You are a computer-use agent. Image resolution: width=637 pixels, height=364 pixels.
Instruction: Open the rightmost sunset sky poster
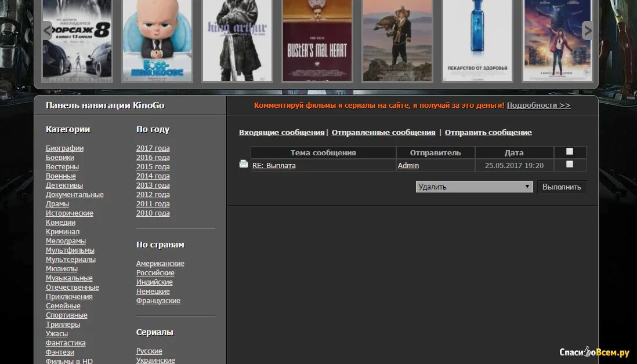point(557,41)
